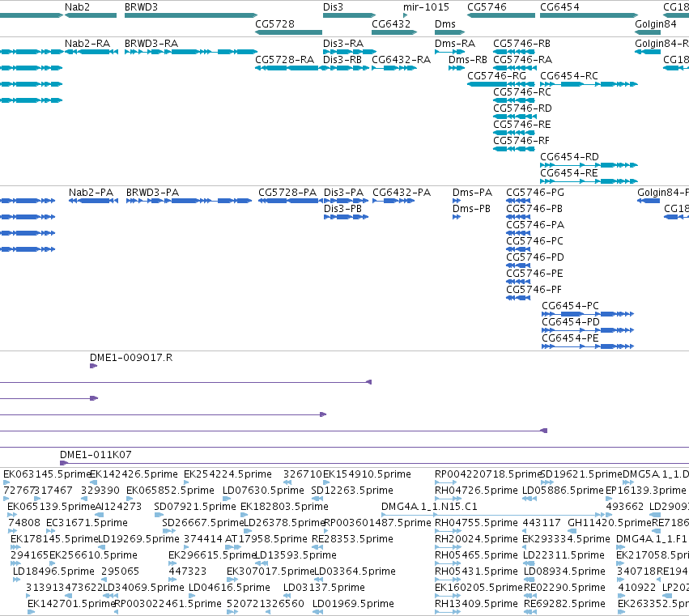The image size is (689, 616).
Task: Select protein Dis3-PB
Action: click(x=342, y=209)
